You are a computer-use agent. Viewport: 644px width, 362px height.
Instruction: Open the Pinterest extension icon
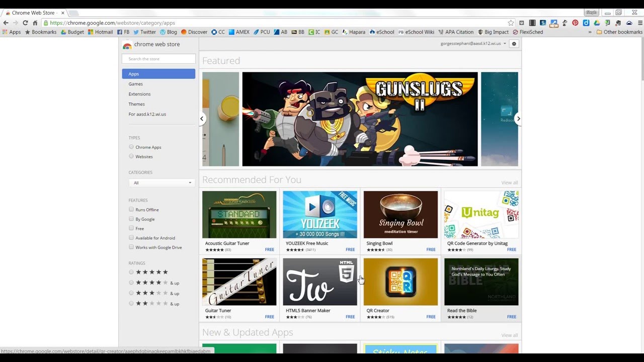coord(575,23)
